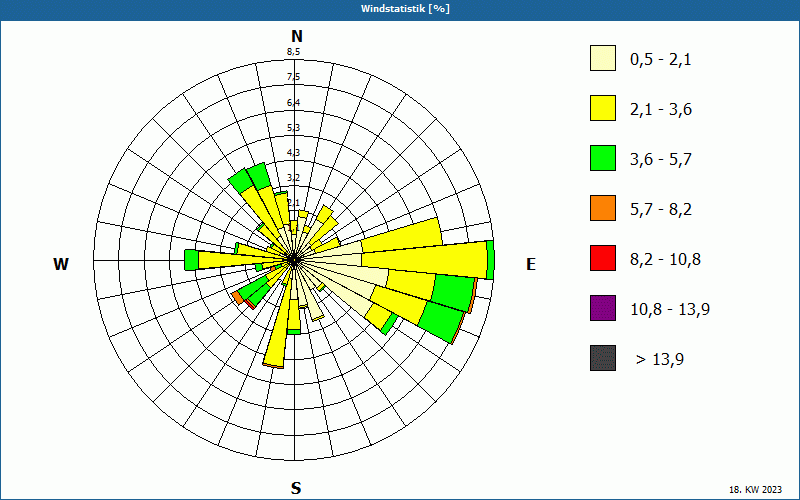800x500 pixels.
Task: Click the 8,5 axis scale value
Action: pos(293,51)
